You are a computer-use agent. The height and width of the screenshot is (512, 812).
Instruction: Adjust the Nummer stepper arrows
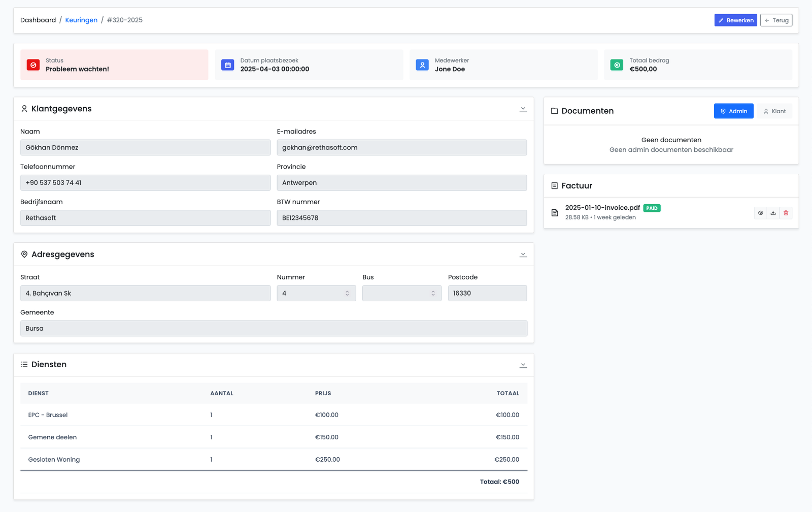[x=347, y=293]
